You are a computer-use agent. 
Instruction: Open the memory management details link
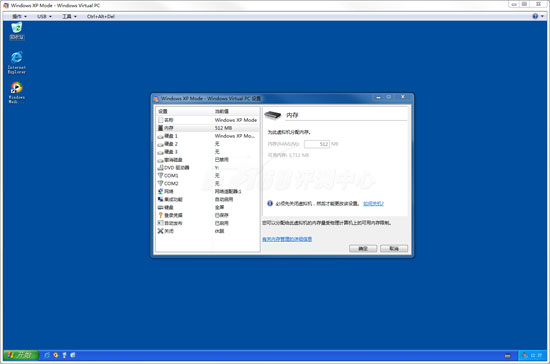coord(287,239)
